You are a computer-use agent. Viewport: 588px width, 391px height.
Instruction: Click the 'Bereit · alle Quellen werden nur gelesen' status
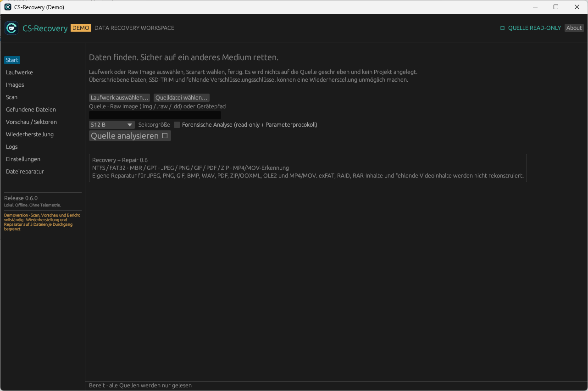140,385
